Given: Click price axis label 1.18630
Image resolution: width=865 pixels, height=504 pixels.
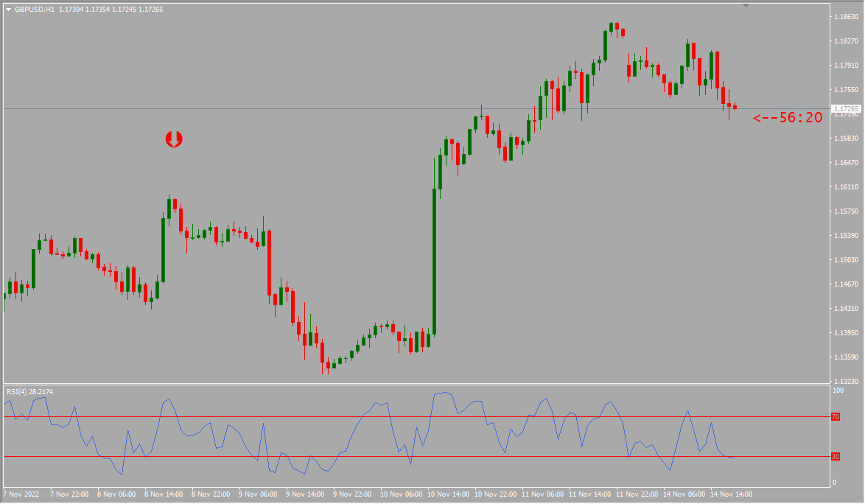Looking at the screenshot, I should point(847,16).
